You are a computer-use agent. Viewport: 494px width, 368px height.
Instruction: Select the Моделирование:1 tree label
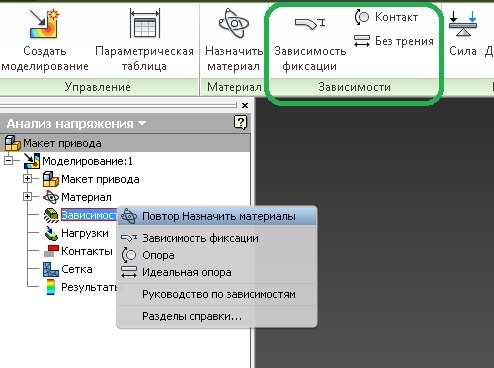(x=87, y=161)
